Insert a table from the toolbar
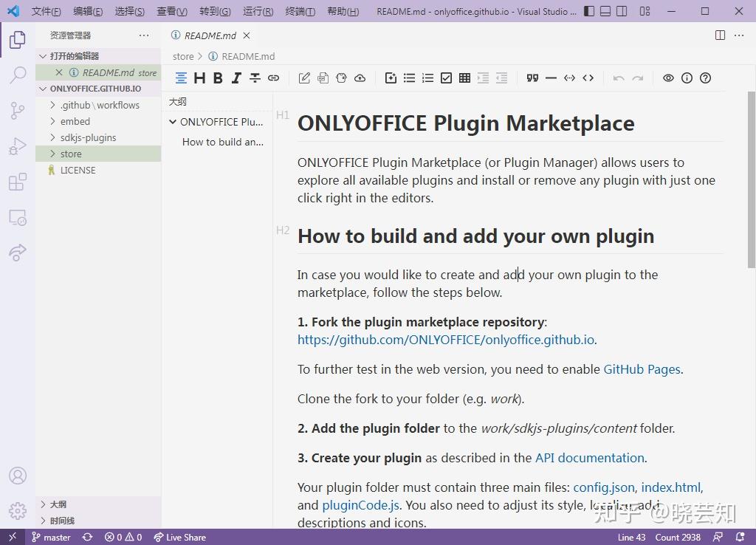 (465, 78)
